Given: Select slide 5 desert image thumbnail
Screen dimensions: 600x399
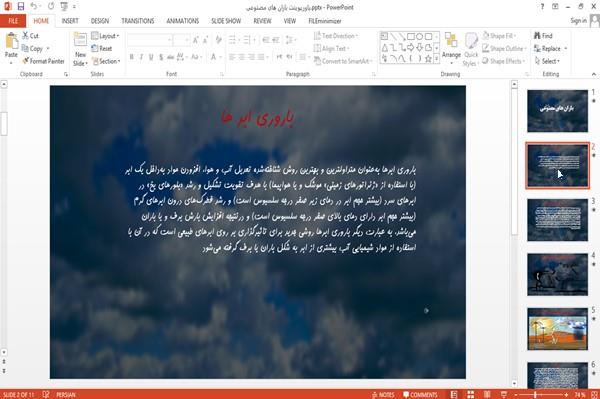Looking at the screenshot, I should click(x=558, y=329).
